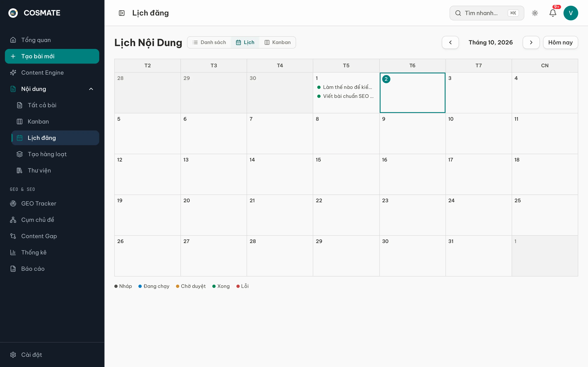
Task: Toggle the light/dark theme sun icon
Action: [535, 13]
